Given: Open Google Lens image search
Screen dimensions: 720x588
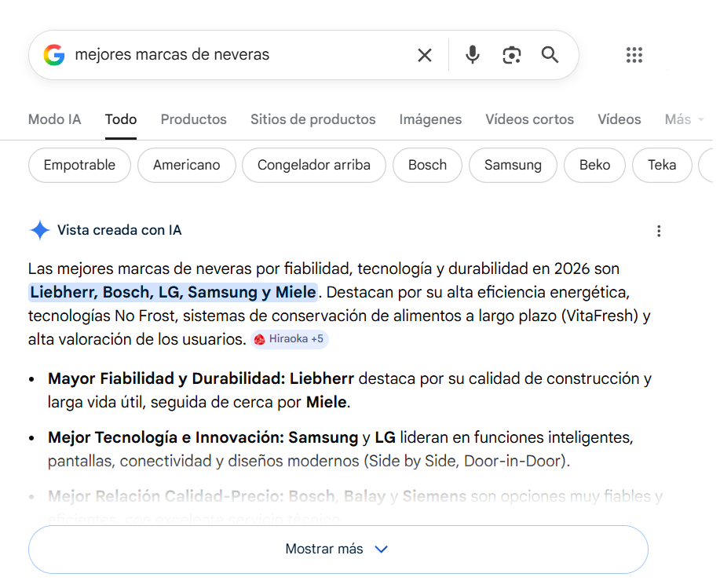Looking at the screenshot, I should coord(512,55).
